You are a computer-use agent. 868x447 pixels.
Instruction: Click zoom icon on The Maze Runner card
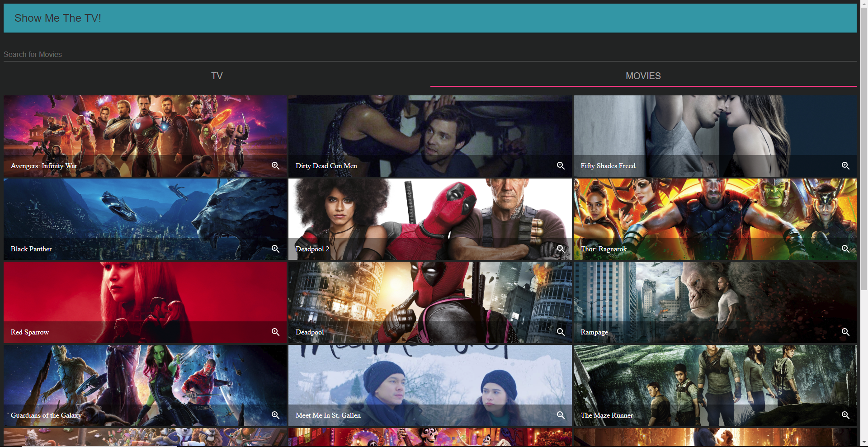tap(845, 415)
